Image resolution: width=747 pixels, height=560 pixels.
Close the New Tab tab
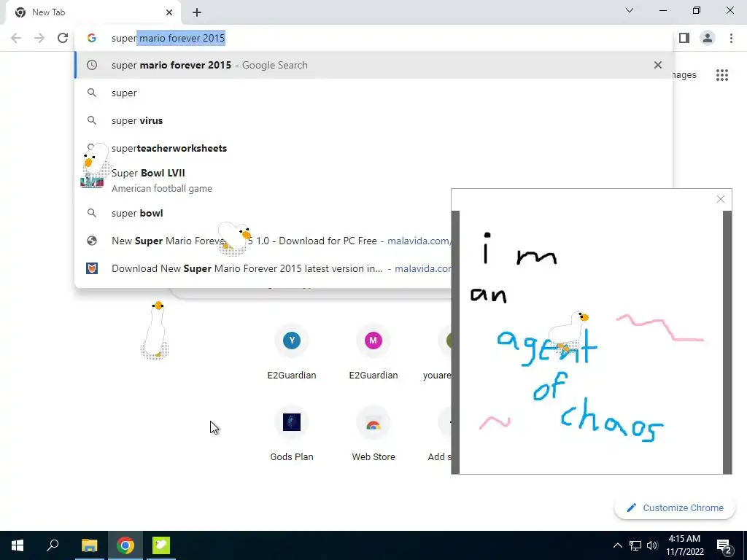(169, 12)
